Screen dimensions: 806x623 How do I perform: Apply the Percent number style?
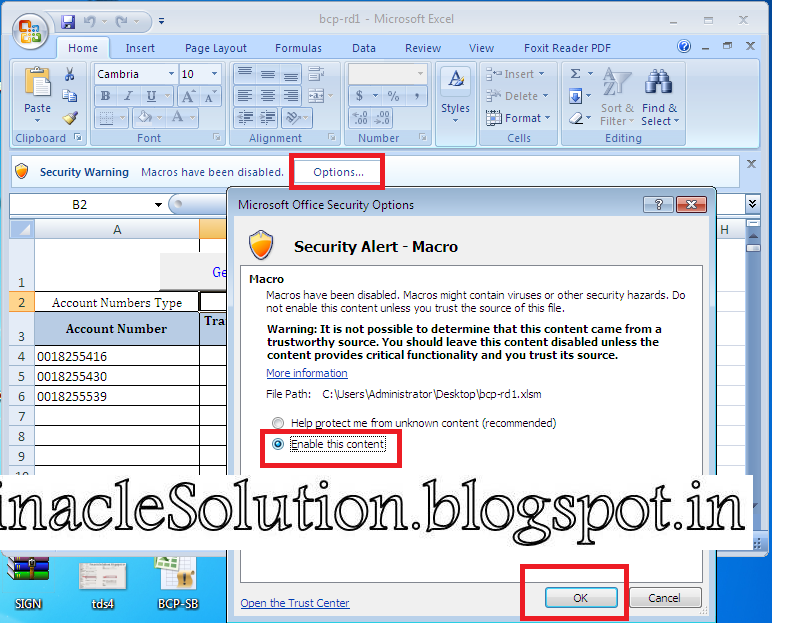(393, 95)
